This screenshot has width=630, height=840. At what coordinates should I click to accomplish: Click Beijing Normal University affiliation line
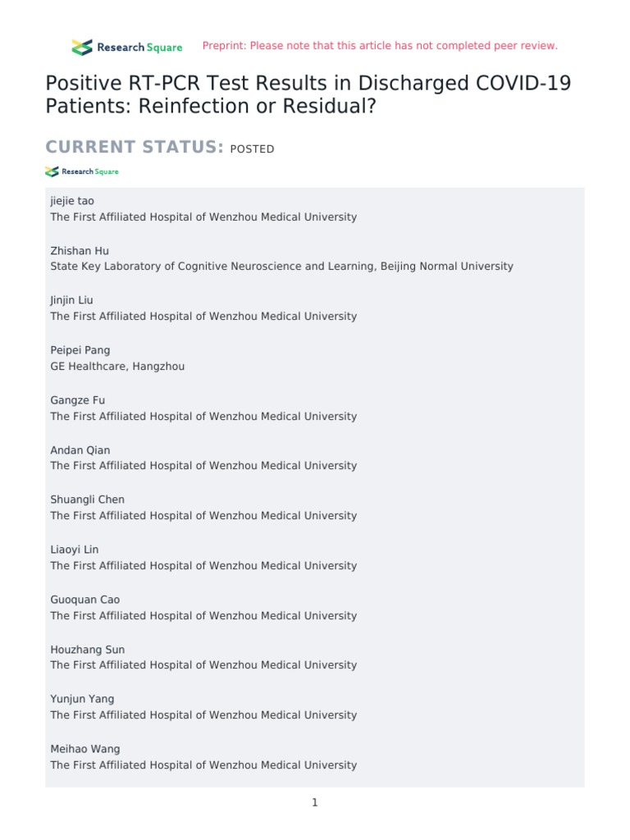point(281,267)
